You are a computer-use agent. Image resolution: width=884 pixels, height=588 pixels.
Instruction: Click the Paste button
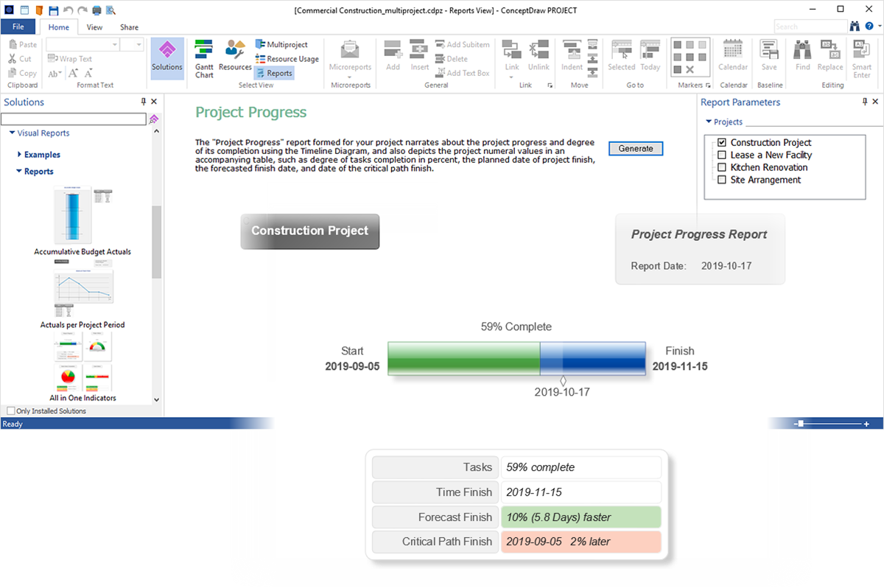(22, 45)
